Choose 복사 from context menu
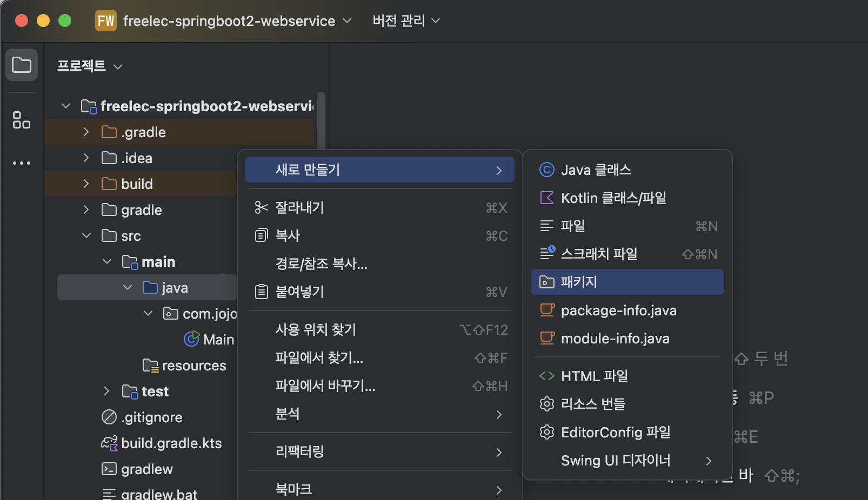868x500 pixels. (x=379, y=235)
